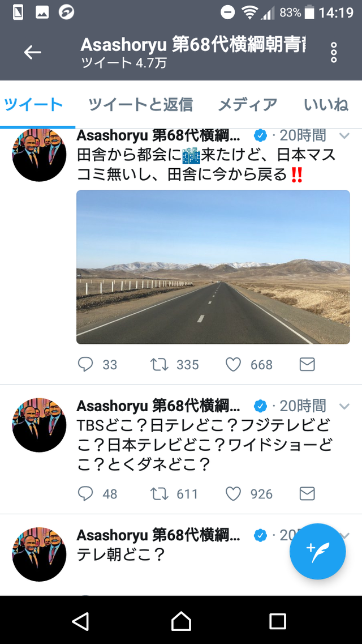Open the three-dot overflow menu
Viewport: 362px width, 644px height.
[334, 52]
